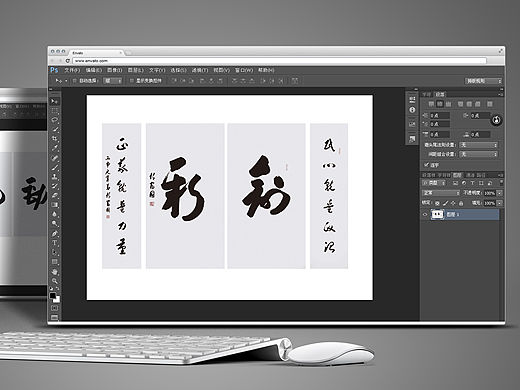This screenshot has height=390, width=520.
Task: Select the Rectangular Marquee tool
Action: 54,110
